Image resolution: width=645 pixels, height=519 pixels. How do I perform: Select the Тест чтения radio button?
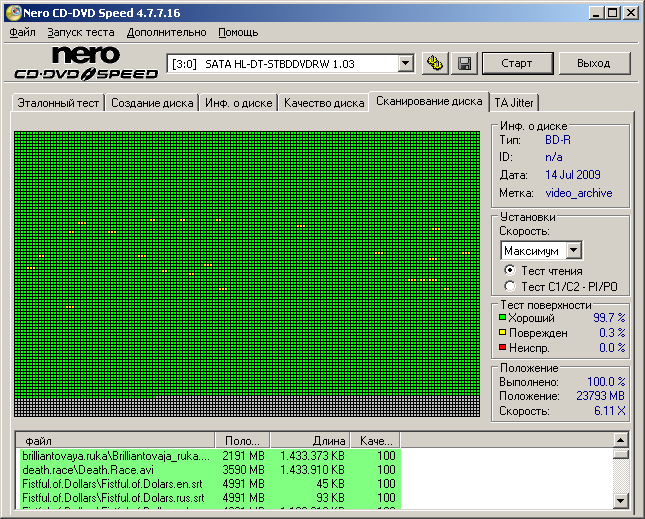[x=510, y=271]
